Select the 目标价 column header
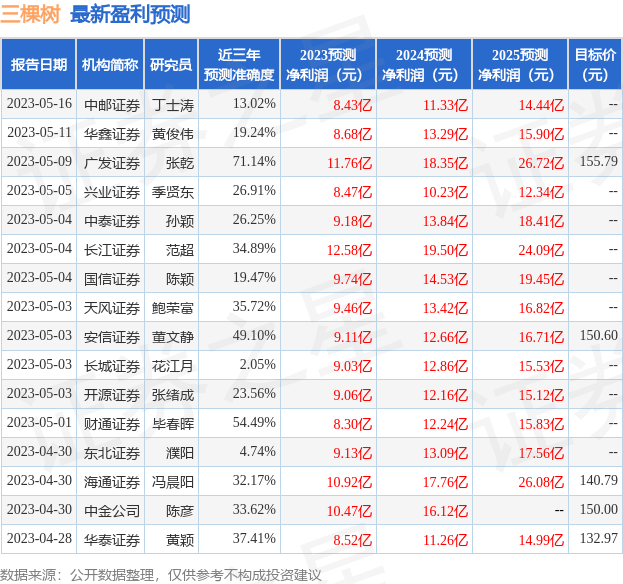 595,65
